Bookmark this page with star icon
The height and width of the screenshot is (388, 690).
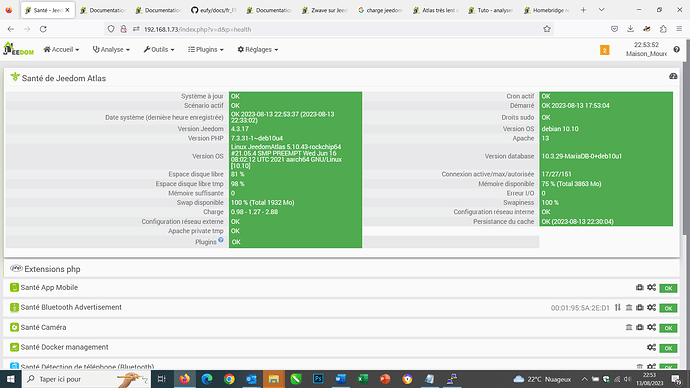click(x=547, y=29)
